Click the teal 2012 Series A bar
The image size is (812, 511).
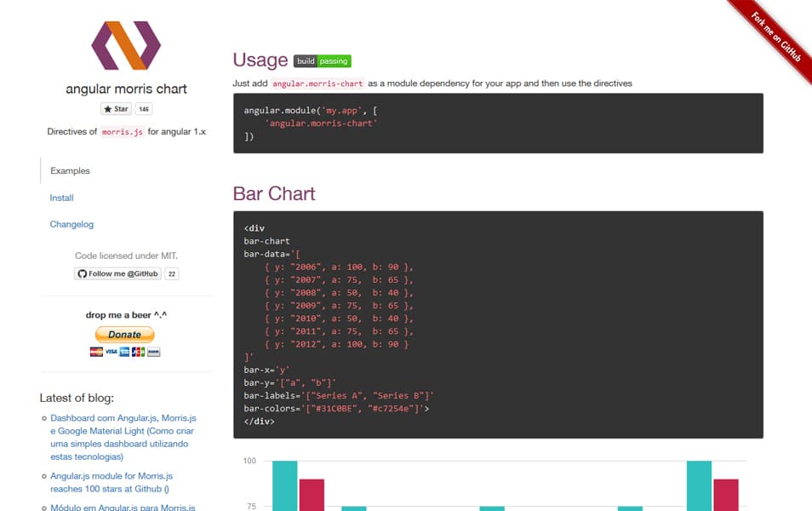[x=699, y=485]
